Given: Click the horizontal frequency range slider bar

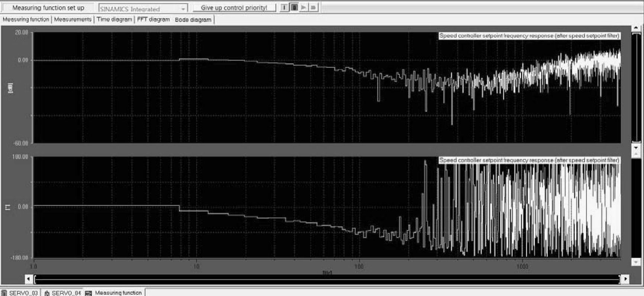Looking at the screenshot, I should point(327,279).
